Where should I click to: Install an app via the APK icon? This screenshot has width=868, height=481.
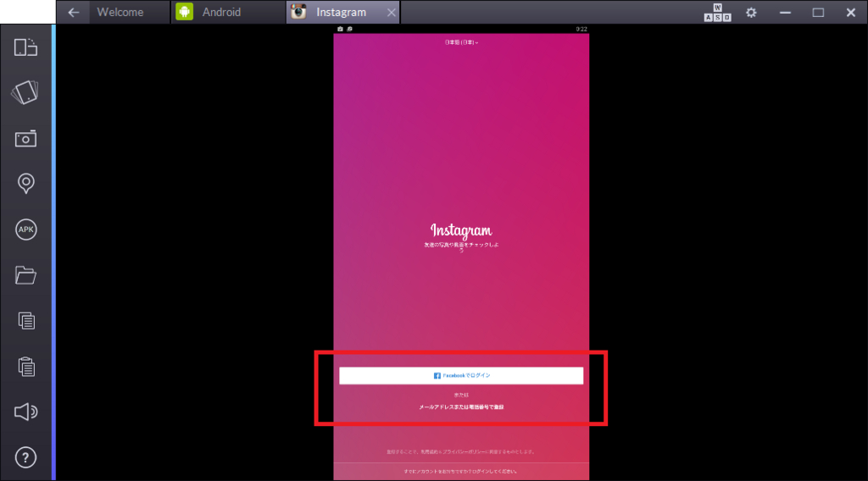[25, 229]
